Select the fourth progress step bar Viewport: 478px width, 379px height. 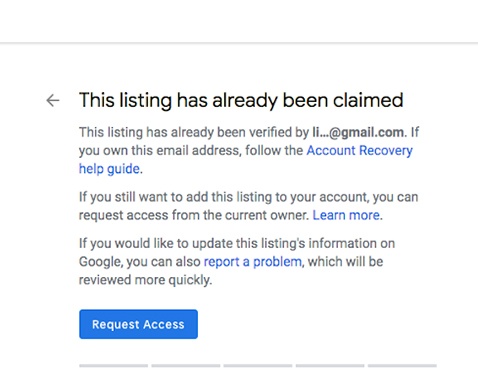coord(330,366)
